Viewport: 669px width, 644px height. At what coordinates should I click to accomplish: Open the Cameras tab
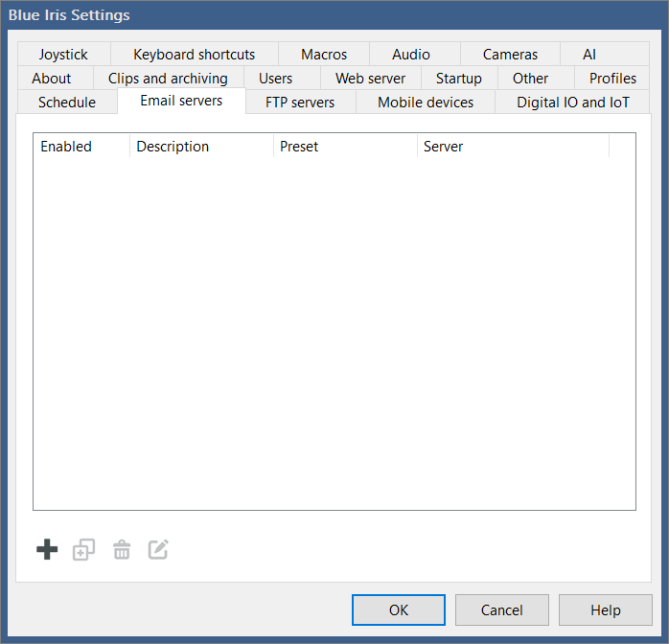(x=510, y=55)
